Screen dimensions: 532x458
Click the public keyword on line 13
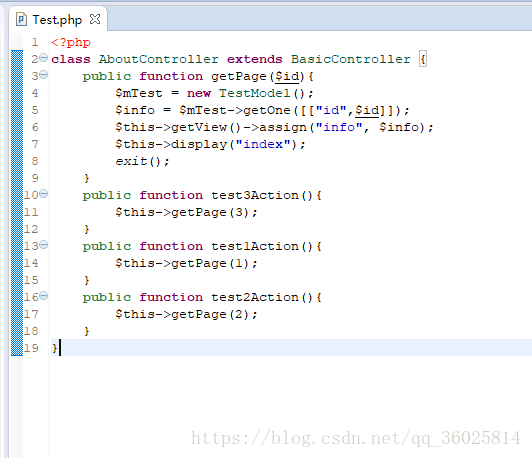click(107, 247)
